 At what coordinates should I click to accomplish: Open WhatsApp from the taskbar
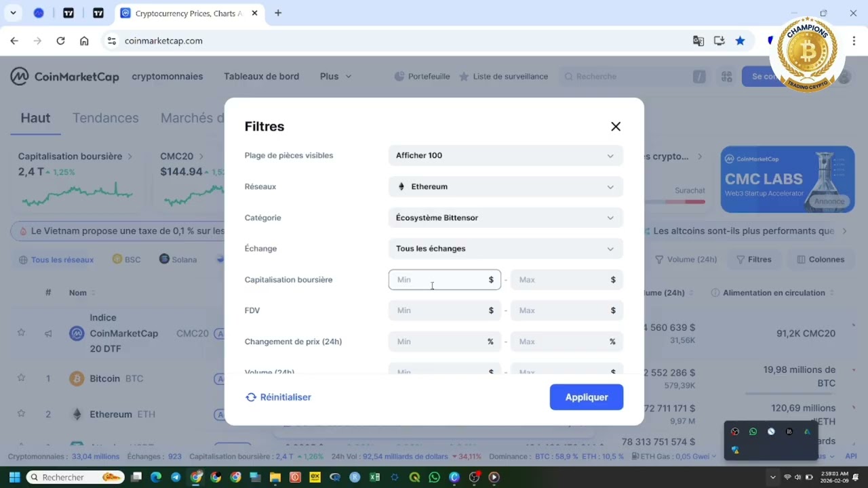click(x=434, y=477)
